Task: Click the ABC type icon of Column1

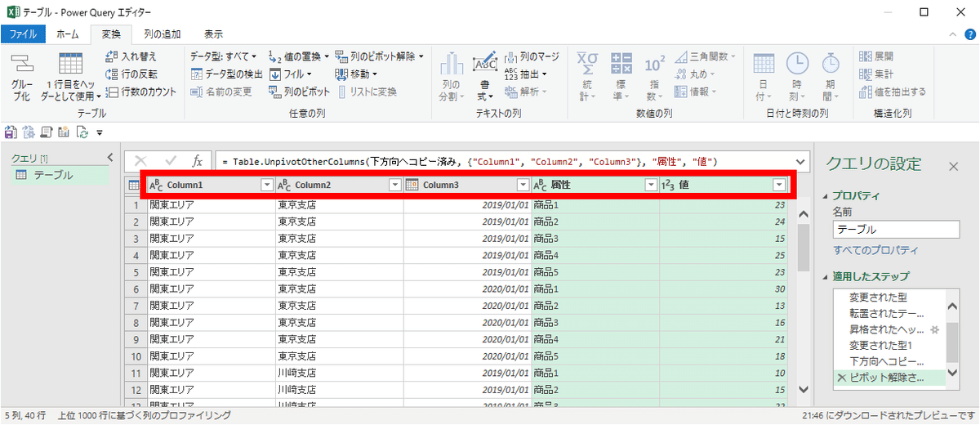Action: (156, 186)
